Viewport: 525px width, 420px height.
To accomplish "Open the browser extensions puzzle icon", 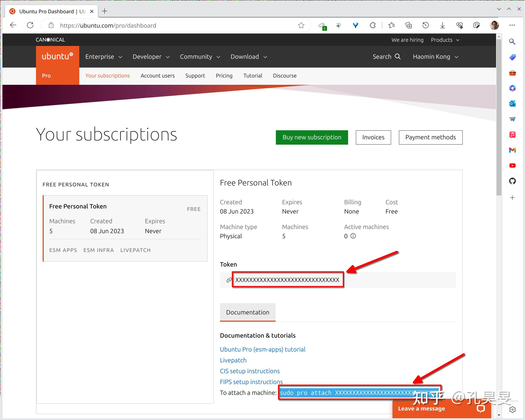I will pos(373,25).
